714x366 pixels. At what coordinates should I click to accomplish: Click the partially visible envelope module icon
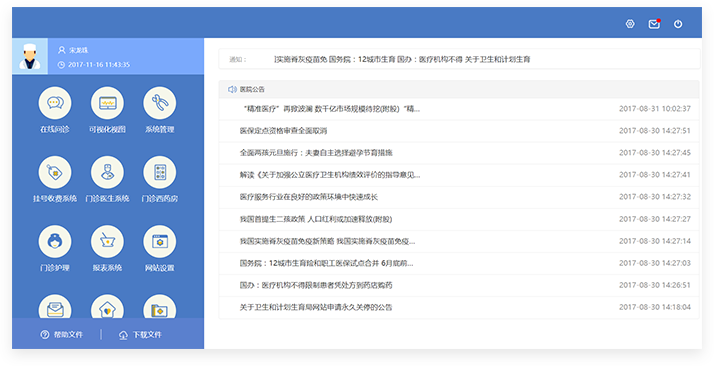(55, 306)
